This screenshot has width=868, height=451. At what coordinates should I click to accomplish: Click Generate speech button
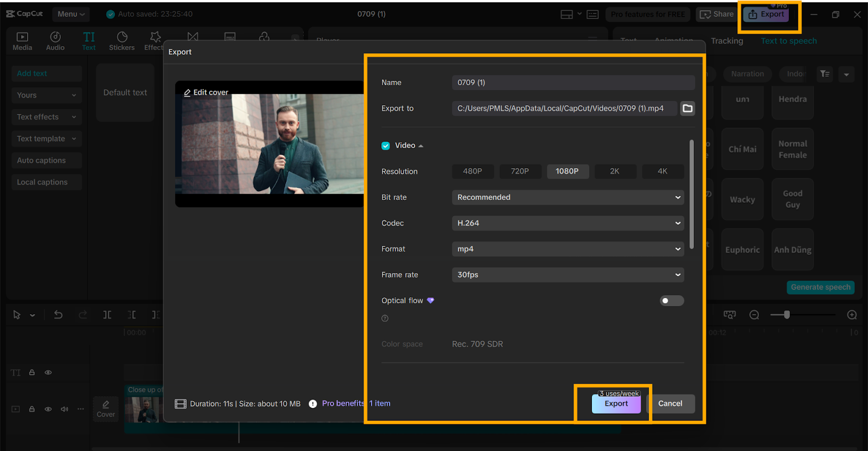[x=820, y=287]
